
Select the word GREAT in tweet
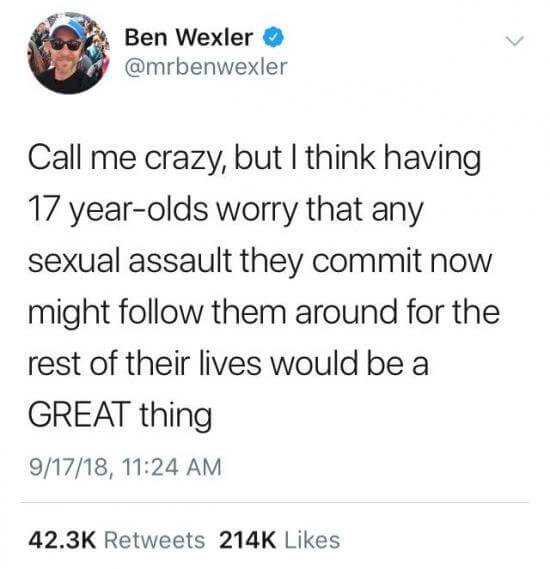(79, 414)
